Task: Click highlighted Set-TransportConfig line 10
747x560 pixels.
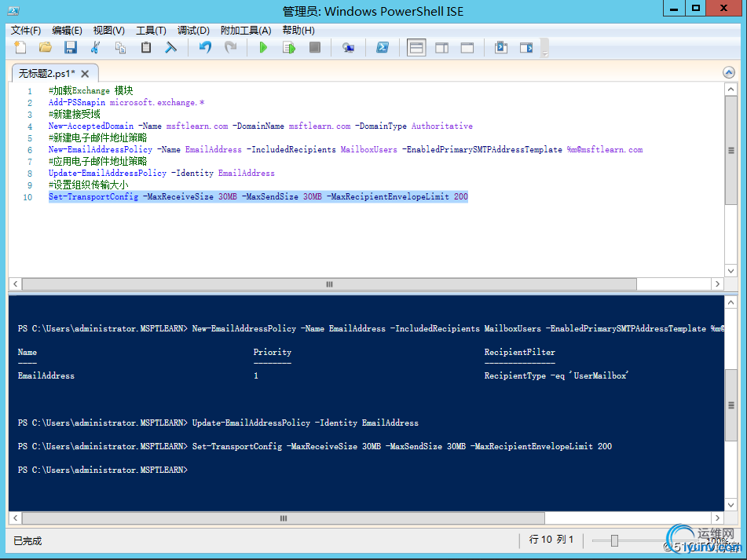Action: pyautogui.click(x=258, y=196)
